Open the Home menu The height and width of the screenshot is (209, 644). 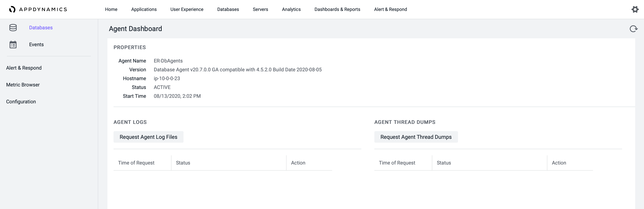click(111, 10)
